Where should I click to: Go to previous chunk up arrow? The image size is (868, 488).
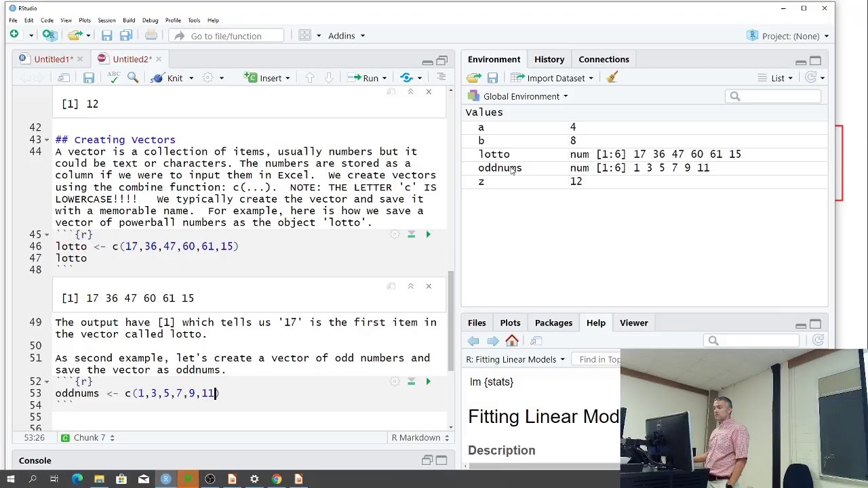pyautogui.click(x=310, y=78)
